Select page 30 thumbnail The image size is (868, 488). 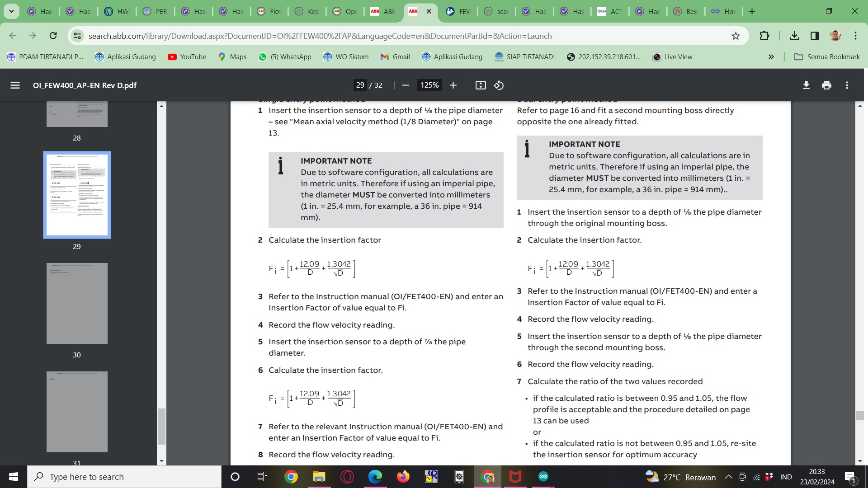click(77, 303)
